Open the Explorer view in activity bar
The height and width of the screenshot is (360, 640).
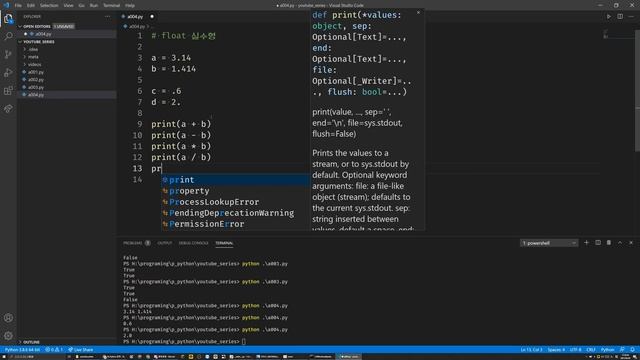pyautogui.click(x=8, y=18)
